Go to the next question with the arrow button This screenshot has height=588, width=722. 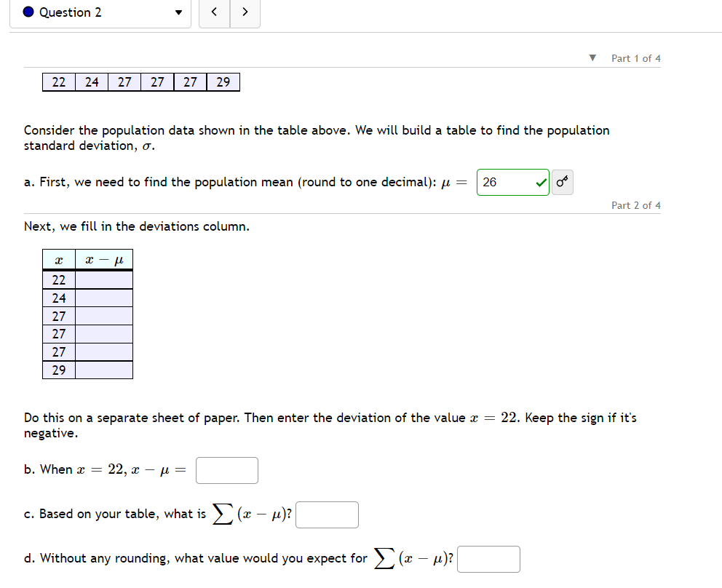(x=245, y=12)
